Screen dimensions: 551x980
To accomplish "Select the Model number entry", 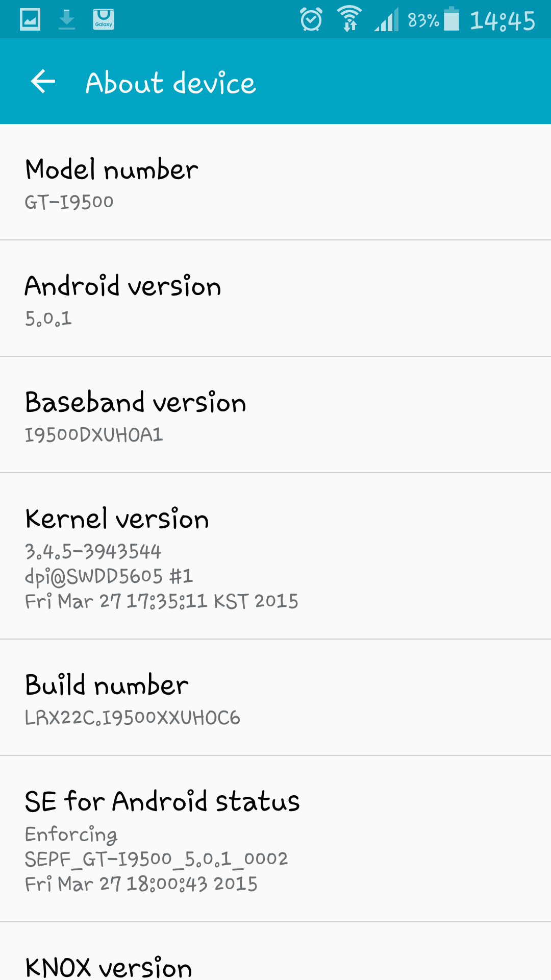I will (275, 182).
